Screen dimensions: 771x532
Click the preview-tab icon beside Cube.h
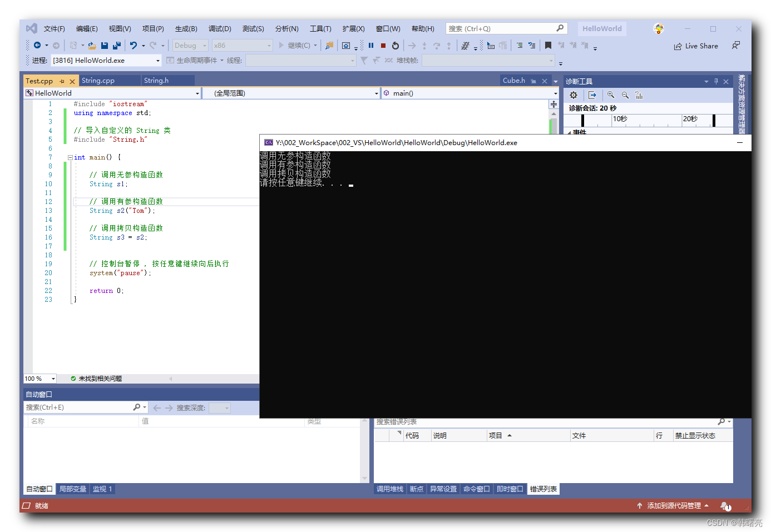coord(533,81)
